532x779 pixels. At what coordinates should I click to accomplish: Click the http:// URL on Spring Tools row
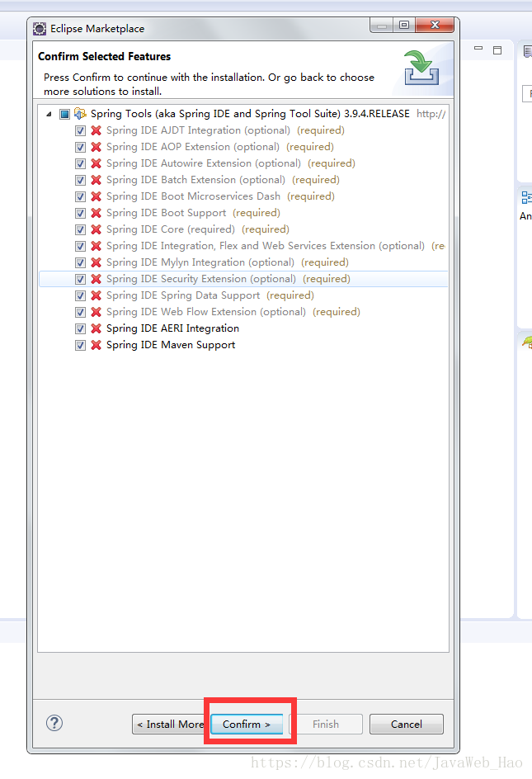click(x=431, y=114)
